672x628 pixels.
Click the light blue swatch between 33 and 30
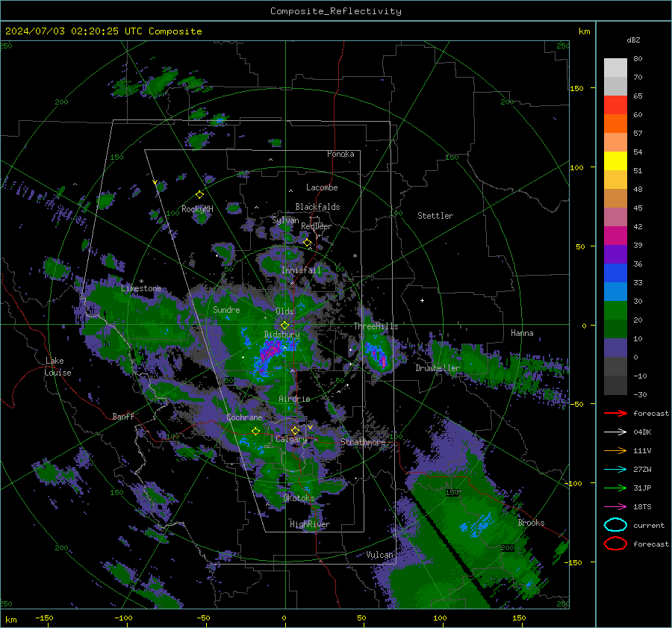coord(615,291)
